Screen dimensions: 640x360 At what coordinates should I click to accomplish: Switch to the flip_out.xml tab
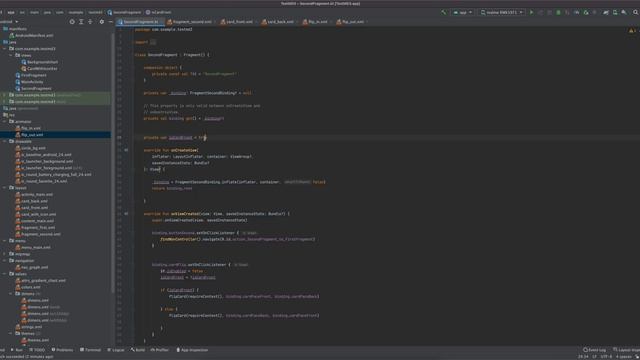coord(352,22)
